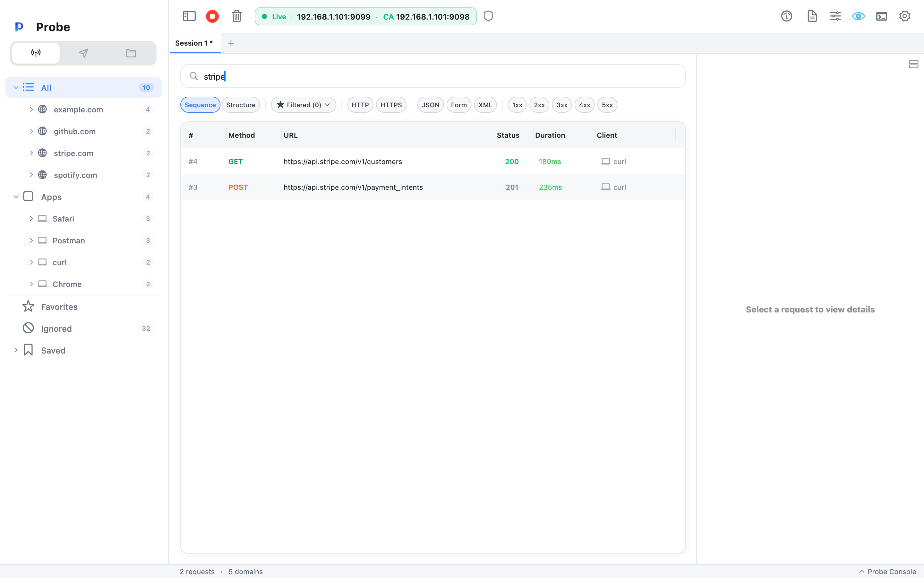Image resolution: width=924 pixels, height=578 pixels.
Task: Click the Safari laptop icon
Action: [x=42, y=218]
